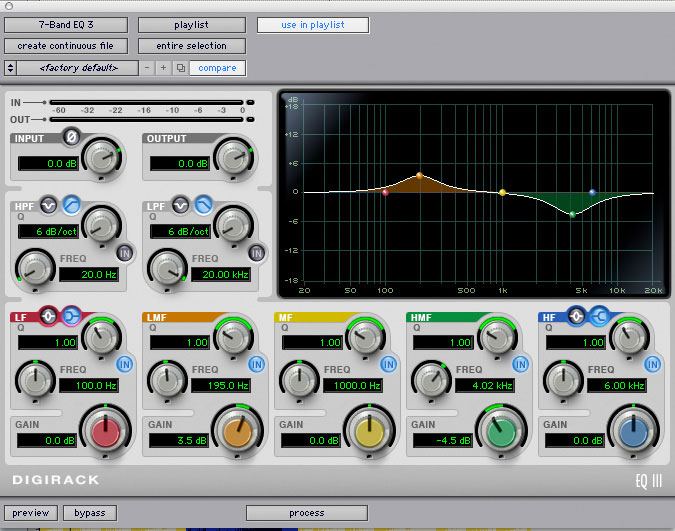Click the input phase invert icon
675x531 pixels.
pos(71,137)
